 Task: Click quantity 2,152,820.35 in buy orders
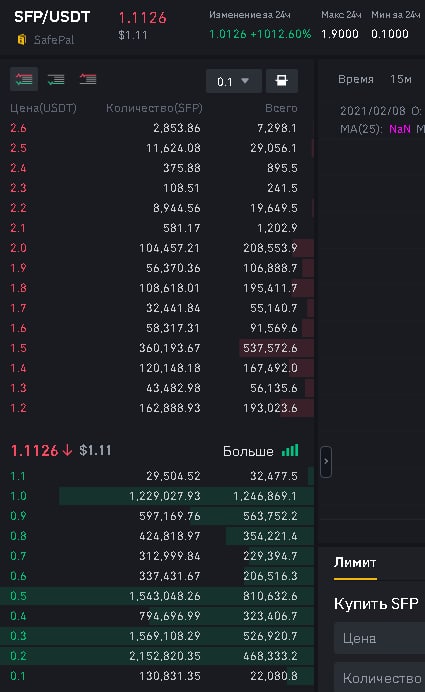point(165,656)
